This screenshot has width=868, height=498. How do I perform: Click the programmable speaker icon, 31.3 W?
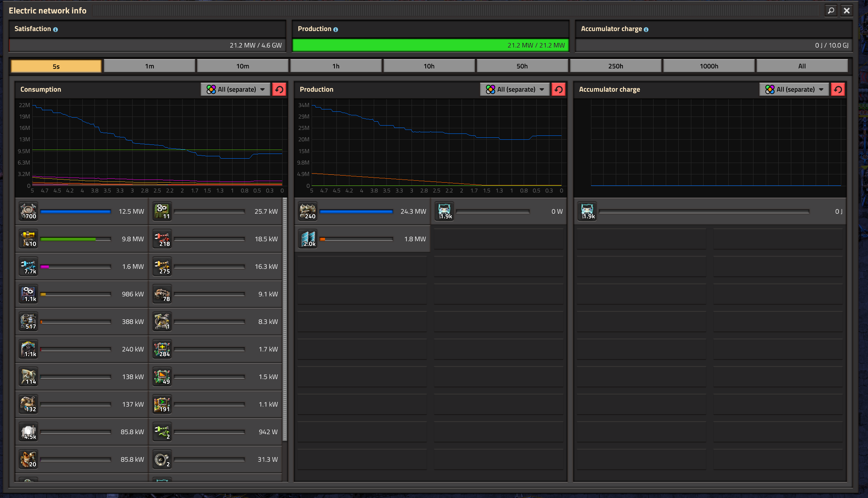pyautogui.click(x=162, y=459)
